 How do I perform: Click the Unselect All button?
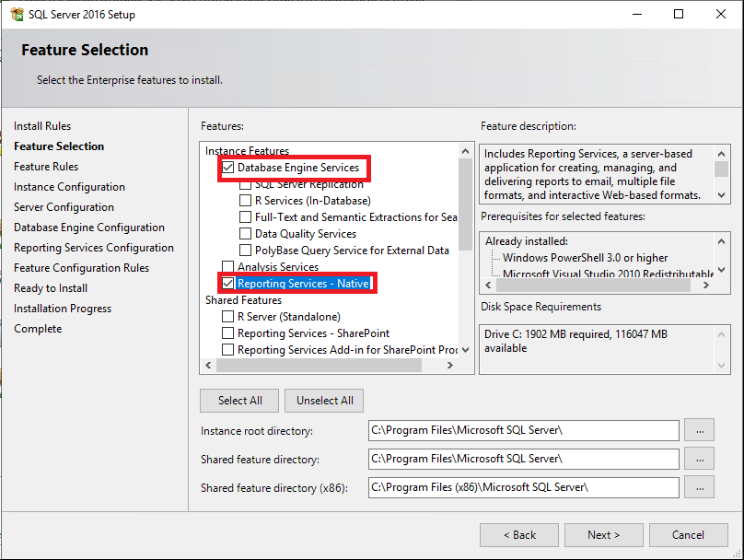[324, 401]
